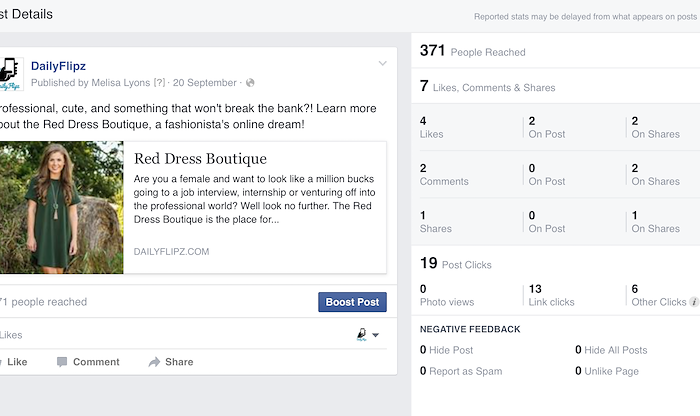Open the DailyFlipz page profile picture
Screen dimensions: 700x416
(11, 74)
